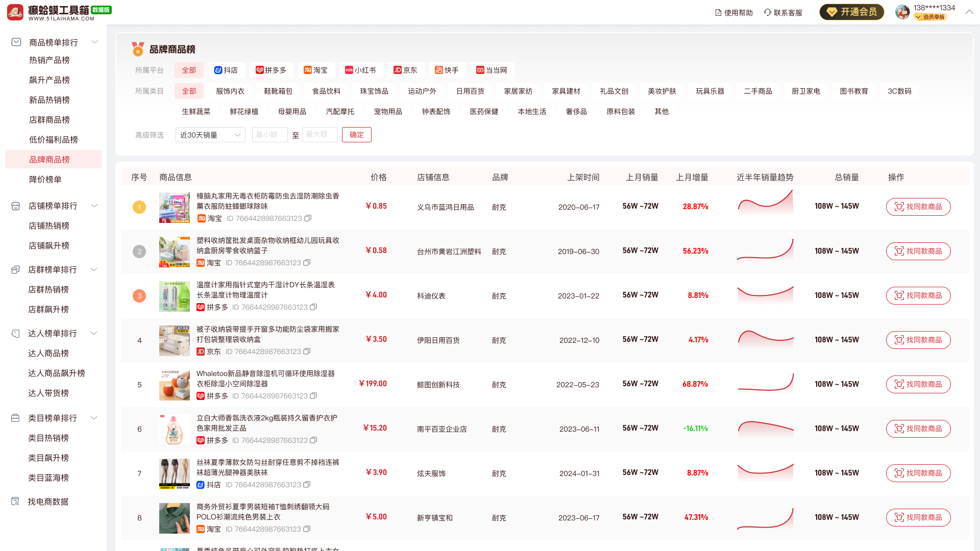Select the 食品饮料 category filter

pos(326,91)
